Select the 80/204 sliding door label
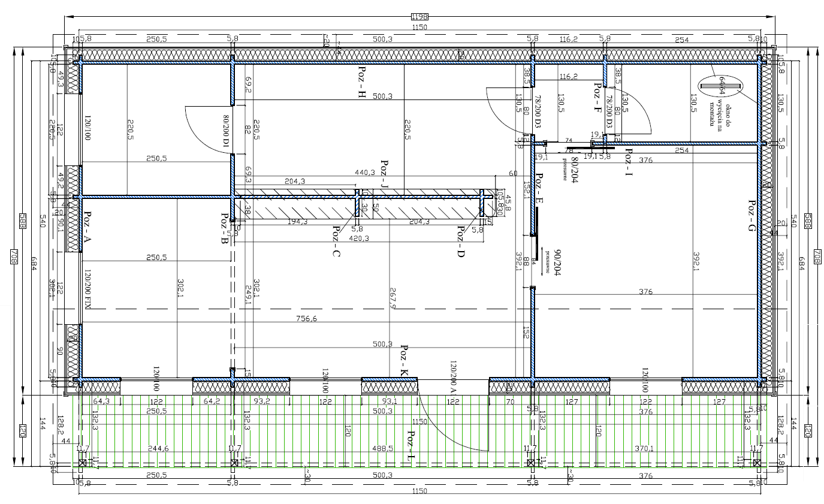 574,170
